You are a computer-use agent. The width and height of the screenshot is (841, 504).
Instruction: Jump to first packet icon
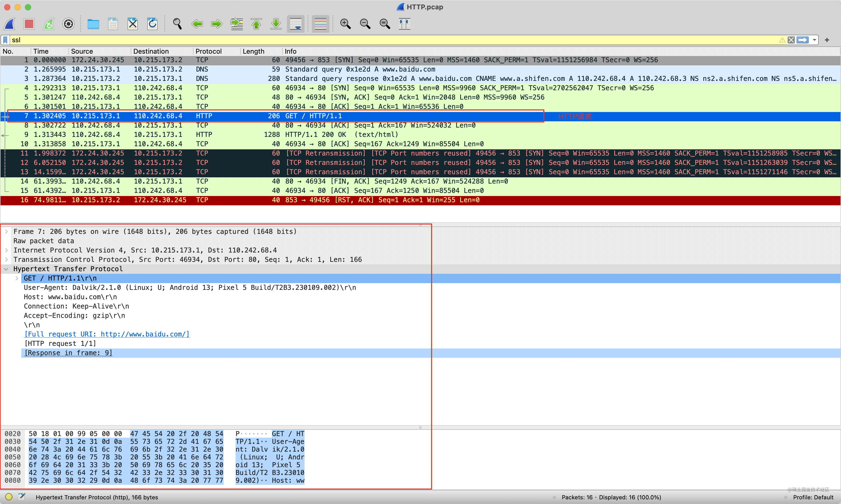point(256,24)
